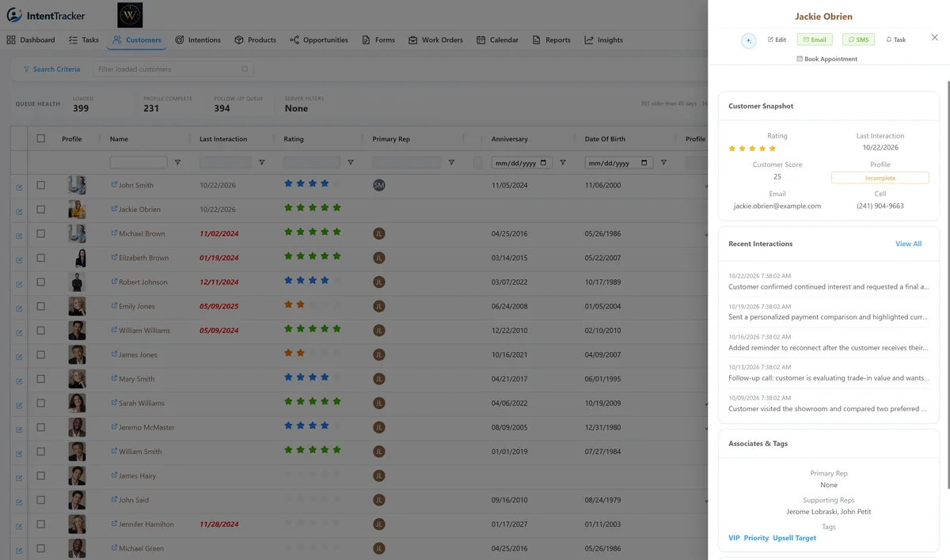Click the round plus button in Jackie Obrien panel
This screenshot has width=950, height=560.
click(748, 40)
